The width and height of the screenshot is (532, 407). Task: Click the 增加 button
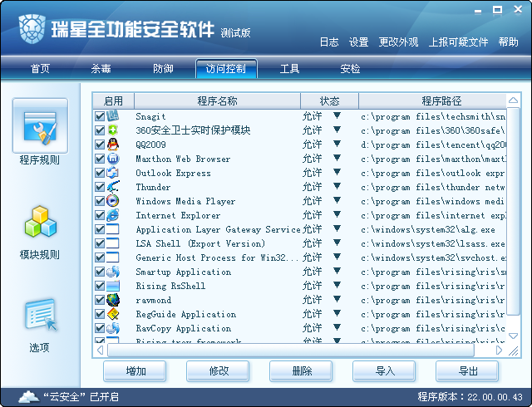click(135, 371)
